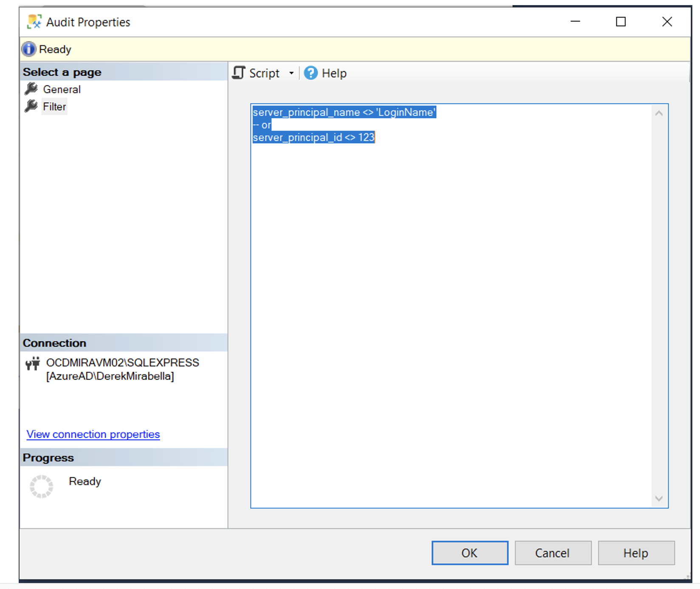Open the General page
Screen dimensions: 700x589
coord(62,89)
